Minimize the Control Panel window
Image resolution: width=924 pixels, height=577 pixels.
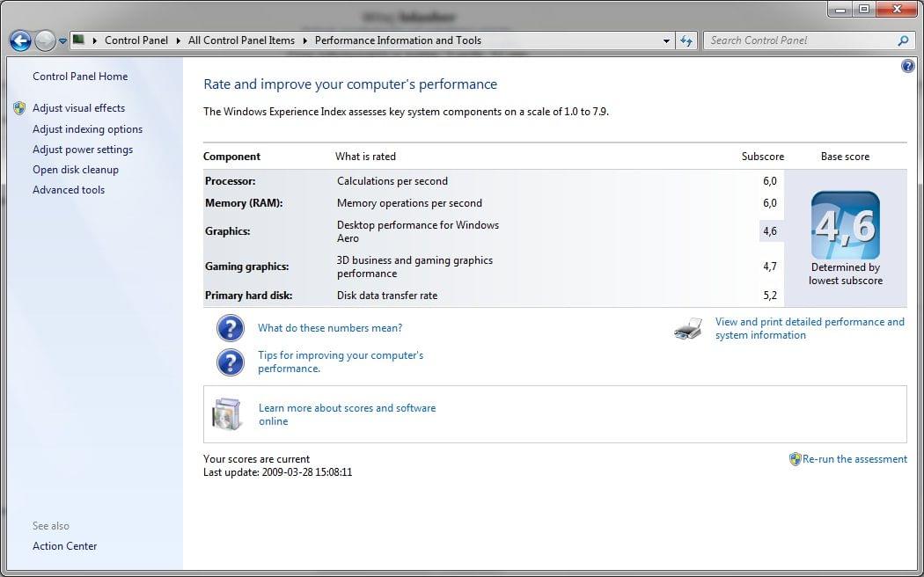click(x=840, y=10)
